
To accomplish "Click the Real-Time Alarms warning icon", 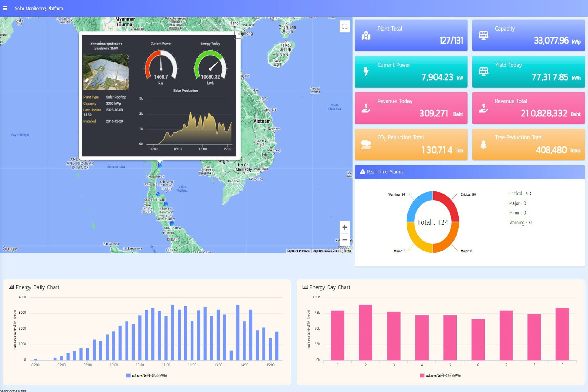I will pos(363,171).
